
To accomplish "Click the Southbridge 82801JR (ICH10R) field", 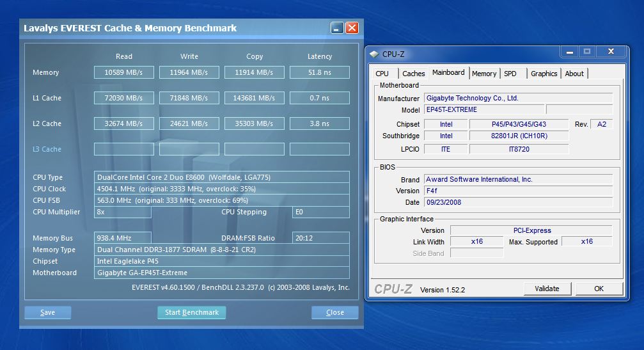I will pyautogui.click(x=519, y=136).
